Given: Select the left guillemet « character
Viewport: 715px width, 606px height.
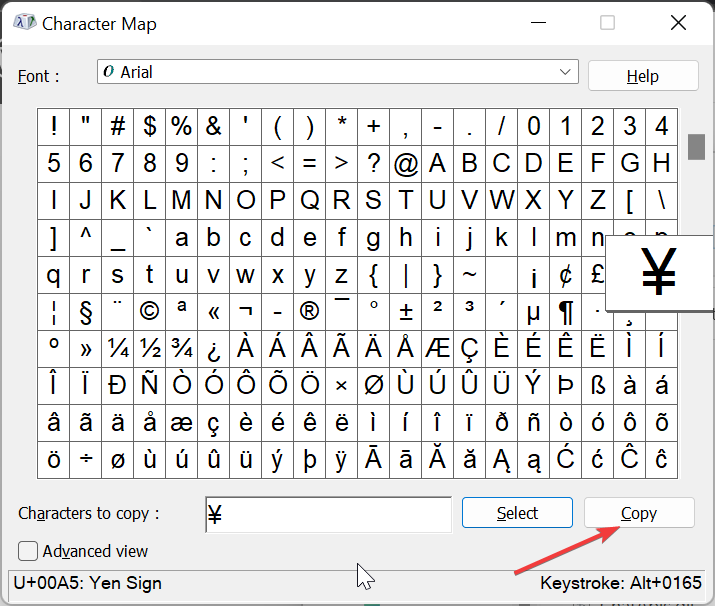Looking at the screenshot, I should 213,312.
